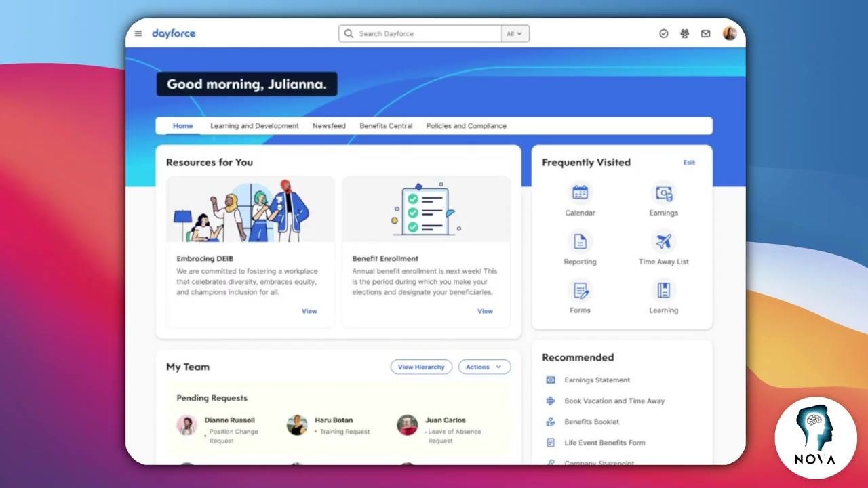Click the search magnifier icon
Screen dimensions: 868x488
click(x=349, y=33)
